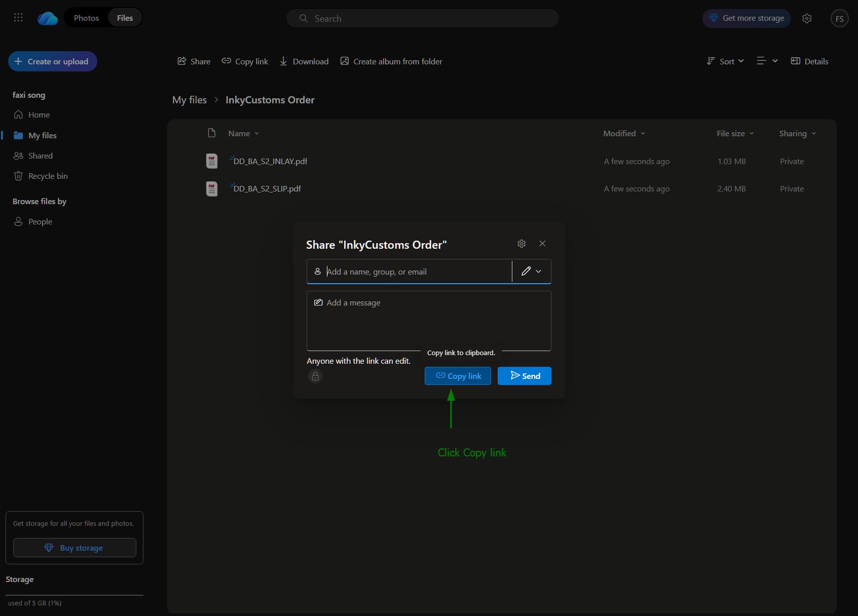Viewport: 858px width, 616px height.
Task: Open the Details pane
Action: click(x=809, y=61)
